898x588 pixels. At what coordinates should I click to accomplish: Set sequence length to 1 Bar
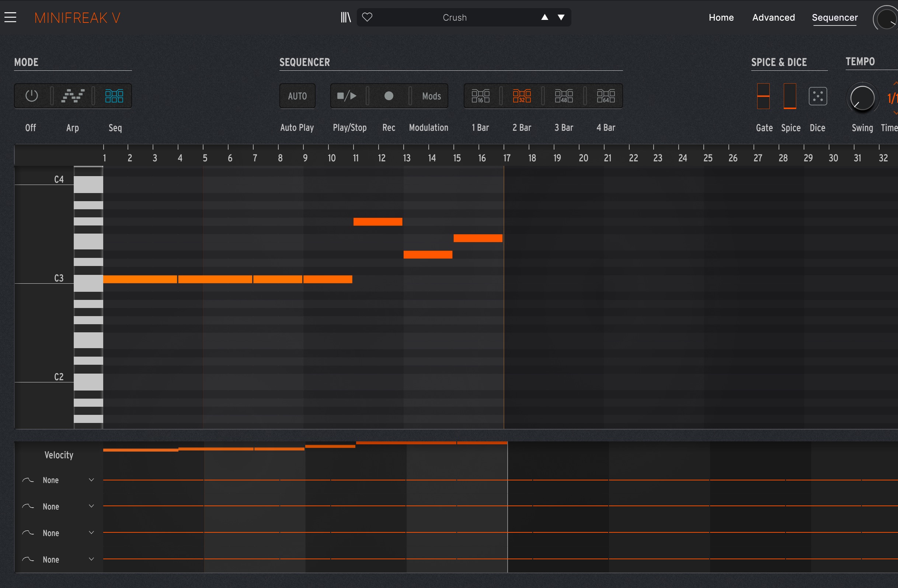click(x=480, y=96)
